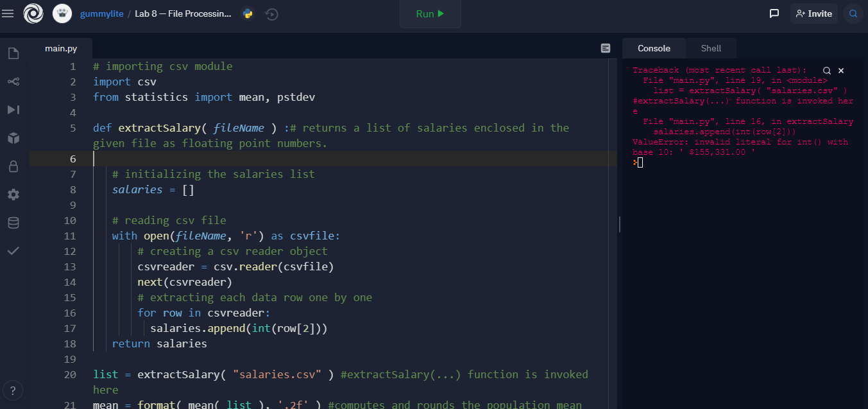Open the chat icon
Image resolution: width=868 pixels, height=409 pixels.
pyautogui.click(x=774, y=13)
